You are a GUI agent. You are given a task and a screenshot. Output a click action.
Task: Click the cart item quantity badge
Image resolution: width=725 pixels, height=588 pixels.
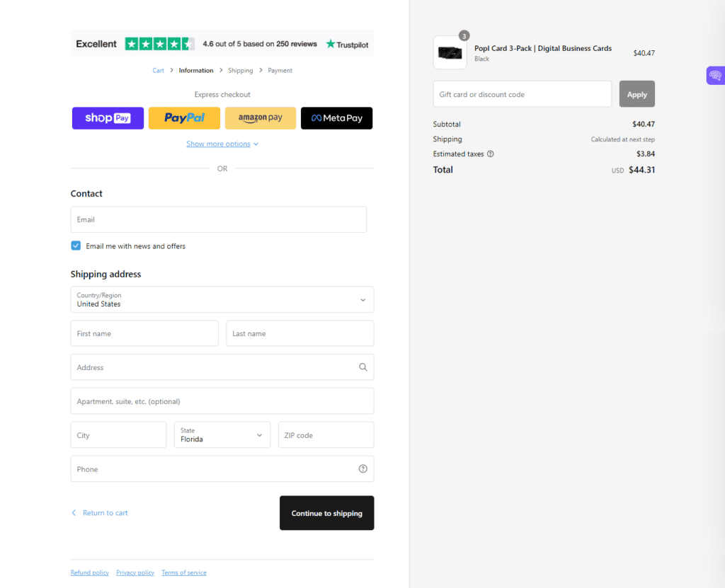(x=464, y=35)
